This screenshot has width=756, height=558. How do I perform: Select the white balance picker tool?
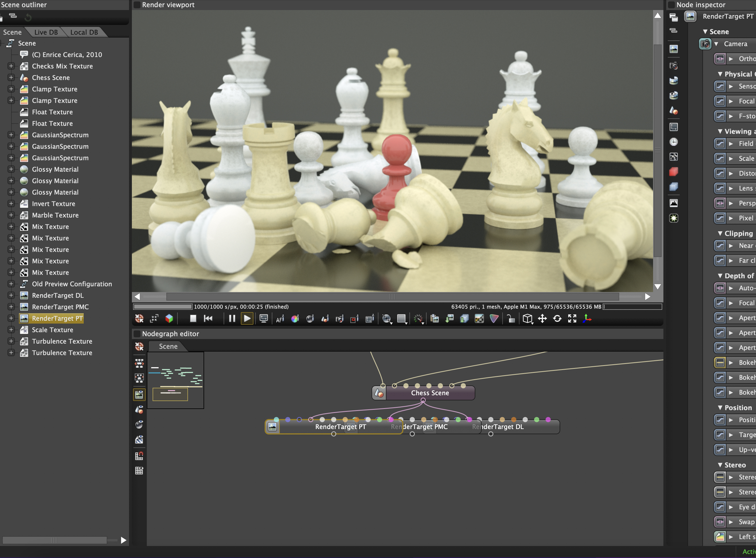point(295,318)
